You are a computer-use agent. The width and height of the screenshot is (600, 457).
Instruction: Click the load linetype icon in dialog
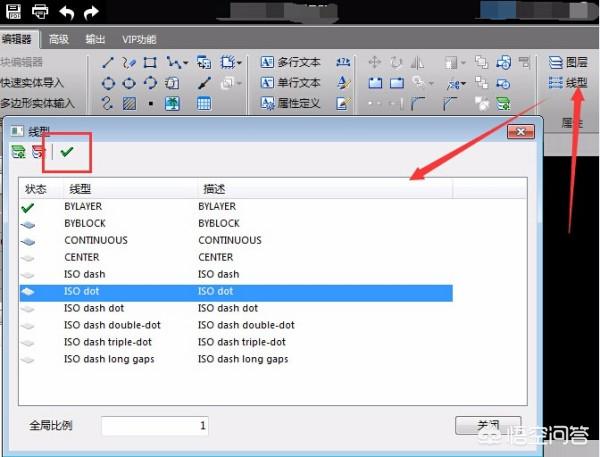pos(18,152)
